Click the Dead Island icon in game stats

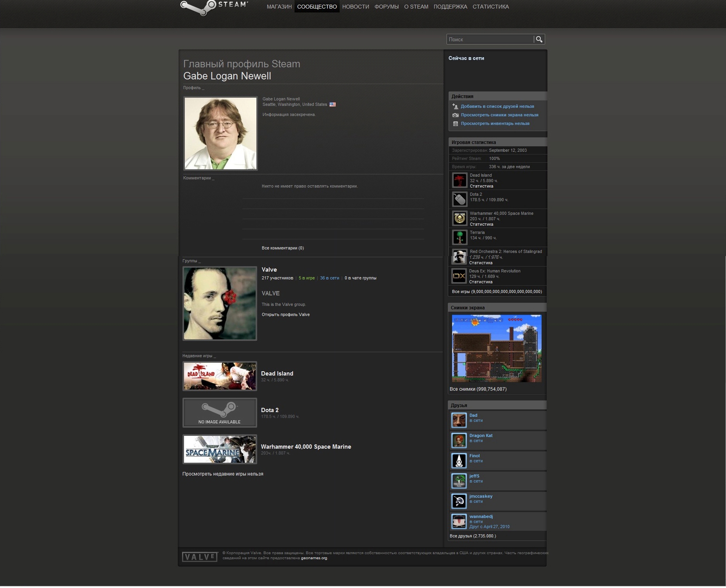(x=459, y=180)
